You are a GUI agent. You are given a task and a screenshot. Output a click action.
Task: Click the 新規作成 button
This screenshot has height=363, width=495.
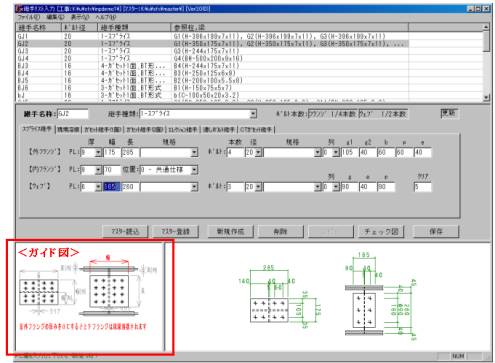point(230,231)
